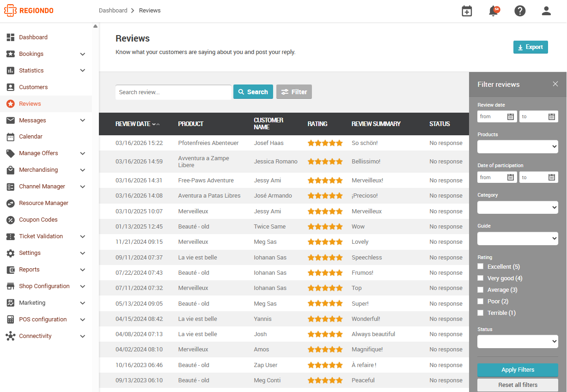Check the Average (3) rating filter
Viewport: 567px width, 392px height.
(x=481, y=289)
